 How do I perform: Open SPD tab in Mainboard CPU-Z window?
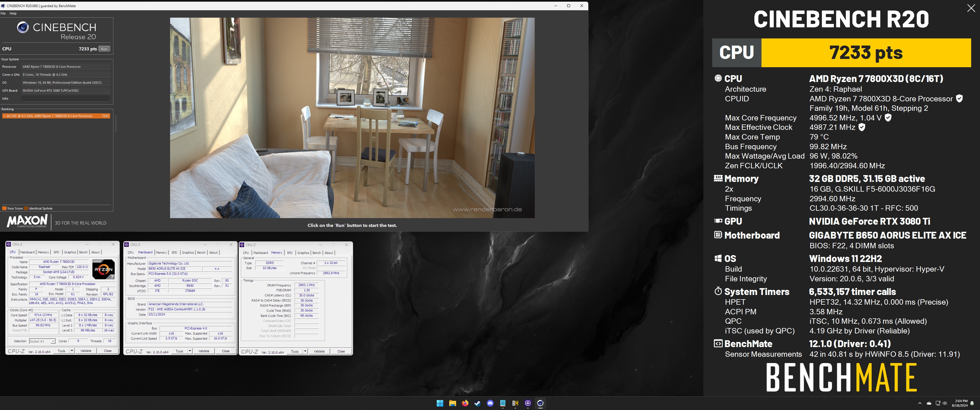click(x=174, y=253)
